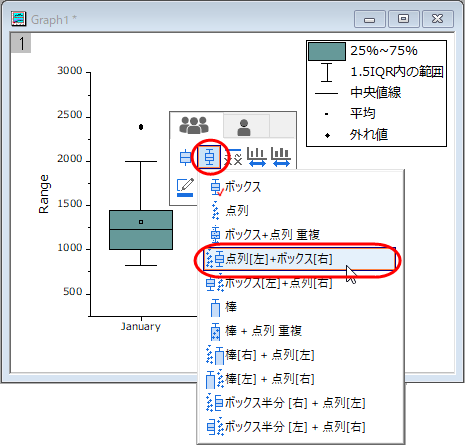465x445 pixels.
Task: Choose ボックス半分 [右] + 点列[左]
Action: [x=286, y=403]
